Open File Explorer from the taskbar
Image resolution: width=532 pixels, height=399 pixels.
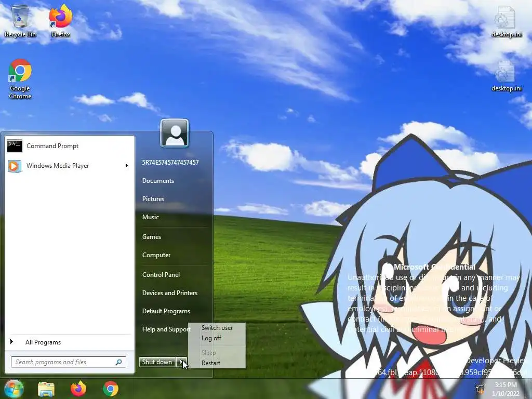[x=46, y=389]
